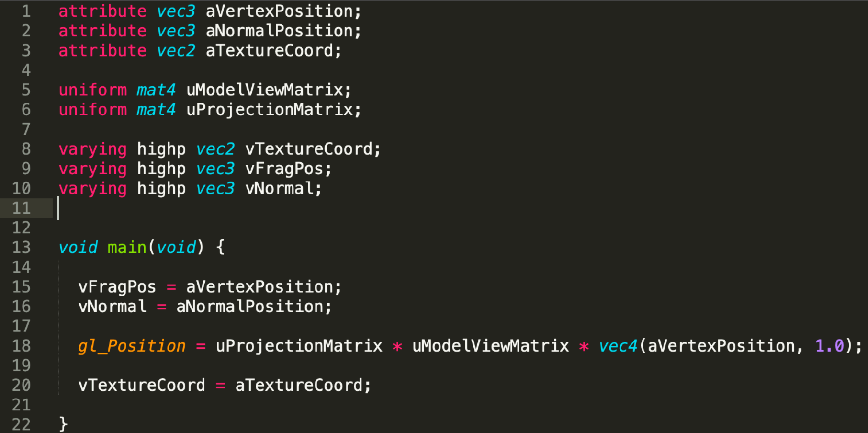Click uProjectionMatrix on line 6
Image resolution: width=868 pixels, height=433 pixels.
[270, 109]
